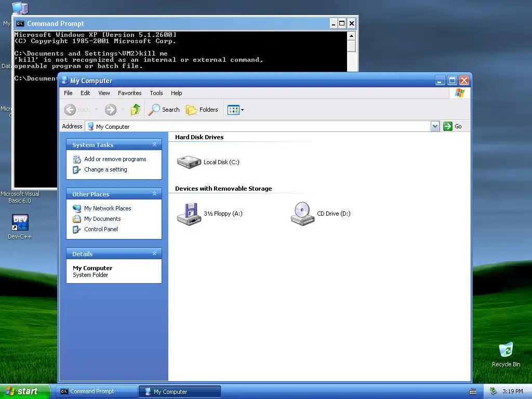Viewport: 532px width, 399px height.
Task: Open Control Panel link
Action: [101, 229]
